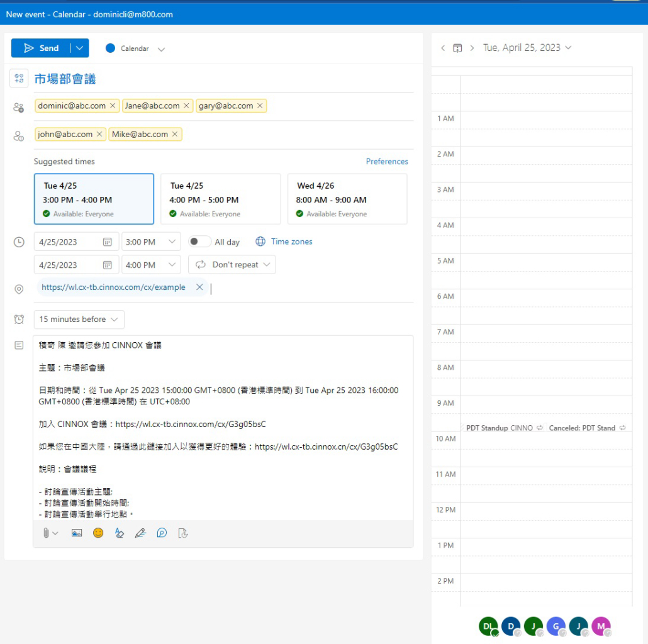
Task: Click the categories icon beside the event title
Action: [19, 79]
